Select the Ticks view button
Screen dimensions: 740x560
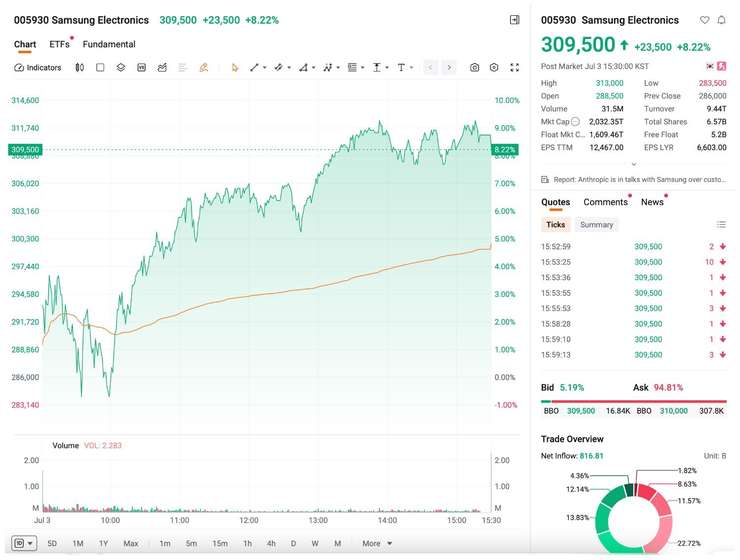click(x=555, y=225)
